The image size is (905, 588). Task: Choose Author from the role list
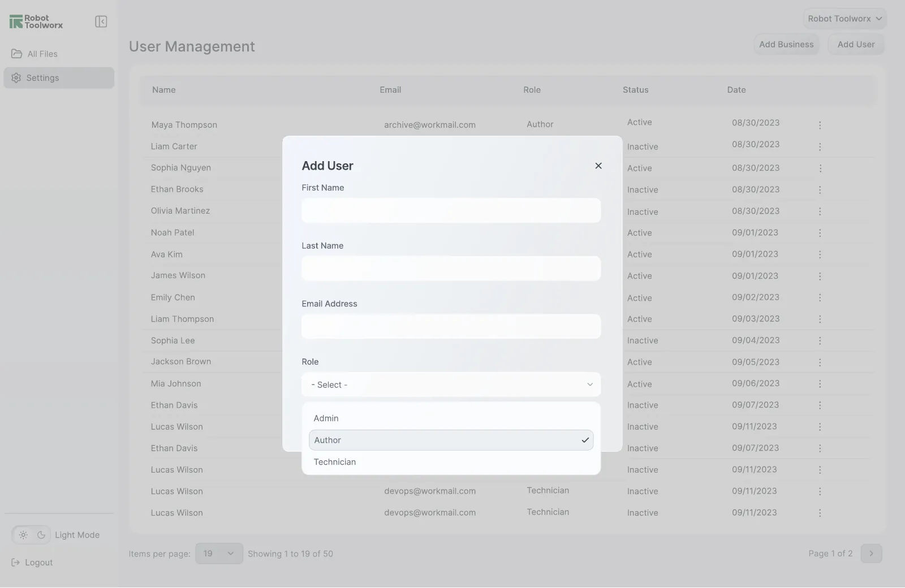coord(451,440)
